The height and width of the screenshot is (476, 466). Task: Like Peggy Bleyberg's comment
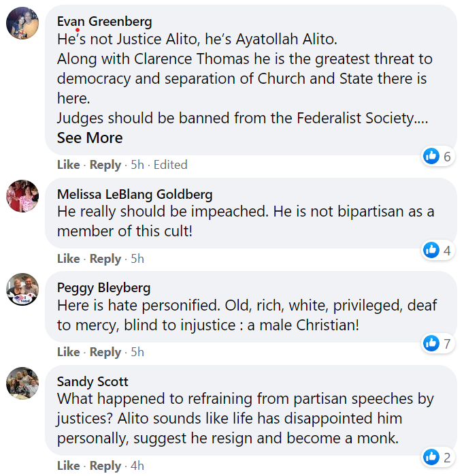68,352
